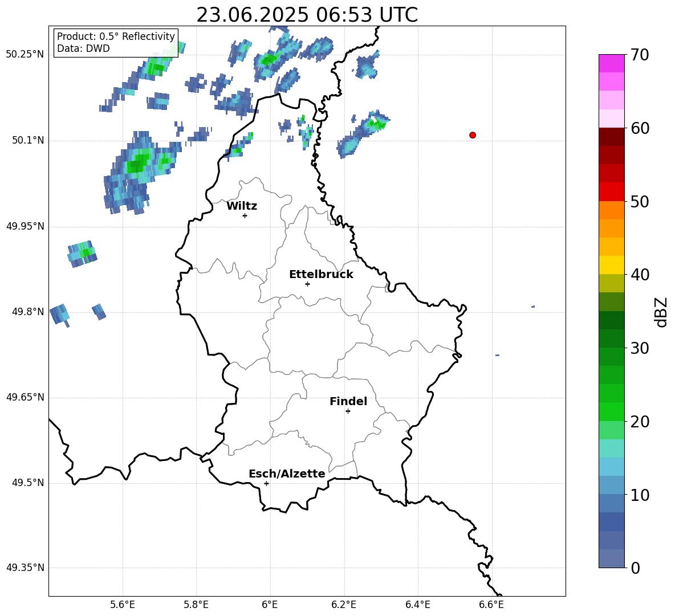Click the 6.4°E longitude label
The height and width of the screenshot is (616, 675).
click(x=417, y=605)
